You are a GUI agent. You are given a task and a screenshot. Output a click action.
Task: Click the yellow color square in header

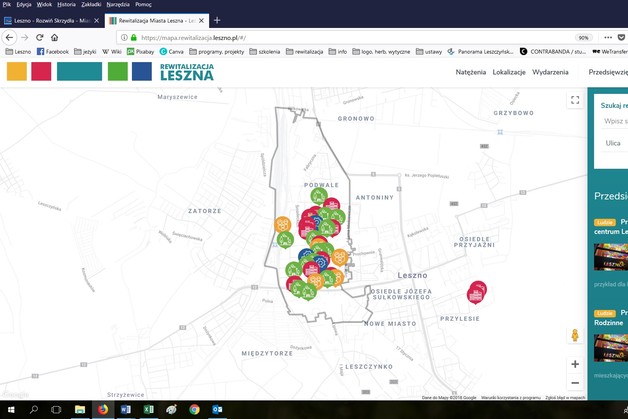coord(17,72)
